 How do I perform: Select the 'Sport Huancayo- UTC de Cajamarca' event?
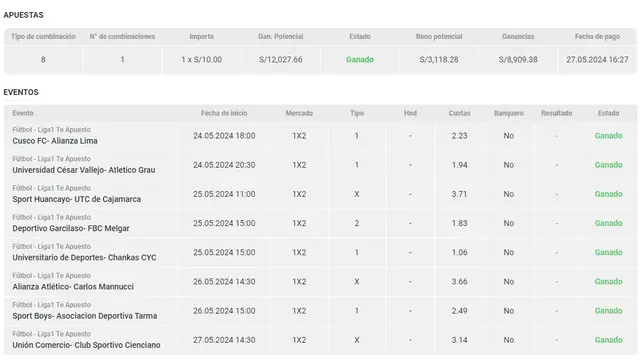point(76,199)
